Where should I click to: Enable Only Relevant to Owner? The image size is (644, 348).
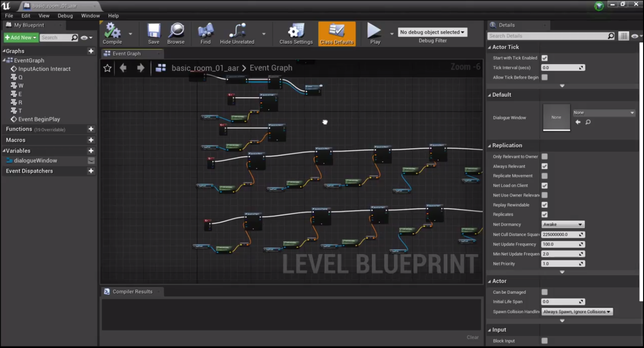click(544, 157)
